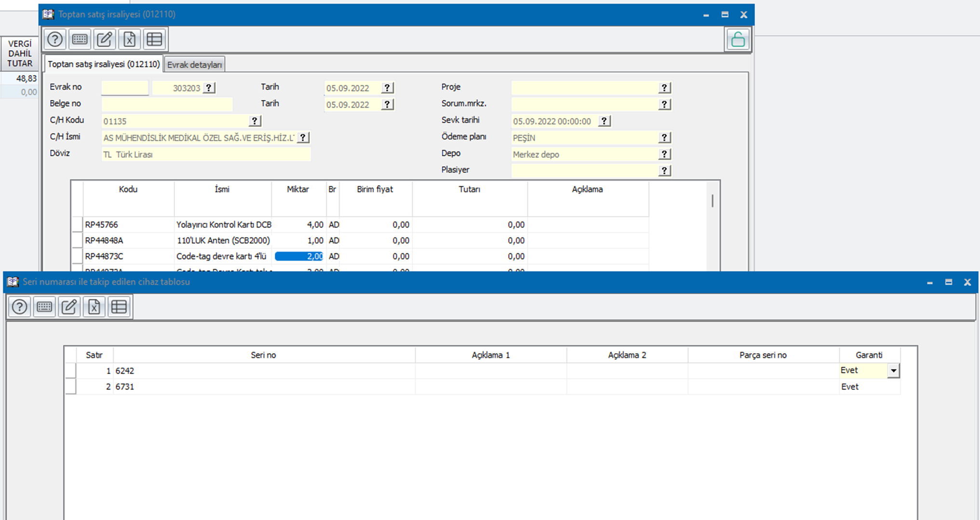
Task: Maximize the Seri numarası window
Action: point(948,282)
